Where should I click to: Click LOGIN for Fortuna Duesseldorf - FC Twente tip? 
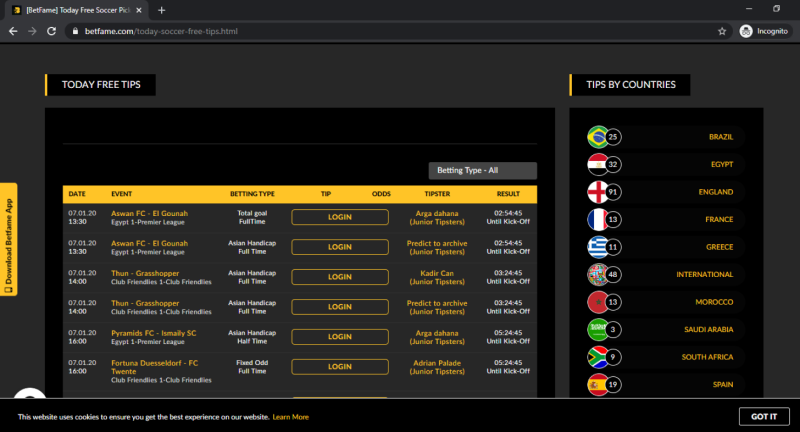point(340,367)
